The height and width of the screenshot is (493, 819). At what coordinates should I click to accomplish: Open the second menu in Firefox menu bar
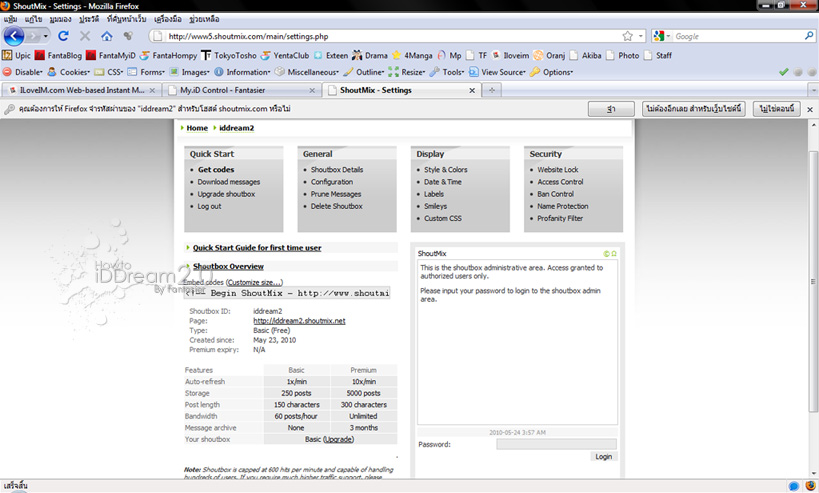point(33,19)
